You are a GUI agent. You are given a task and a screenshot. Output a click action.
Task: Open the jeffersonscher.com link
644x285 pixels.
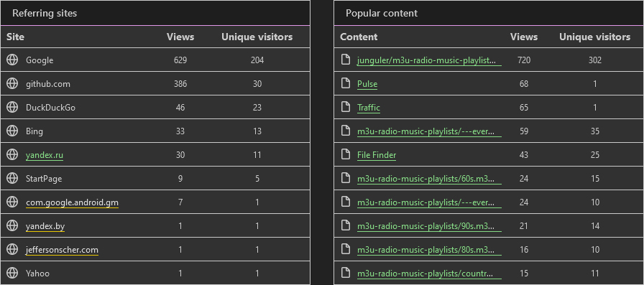(x=62, y=250)
